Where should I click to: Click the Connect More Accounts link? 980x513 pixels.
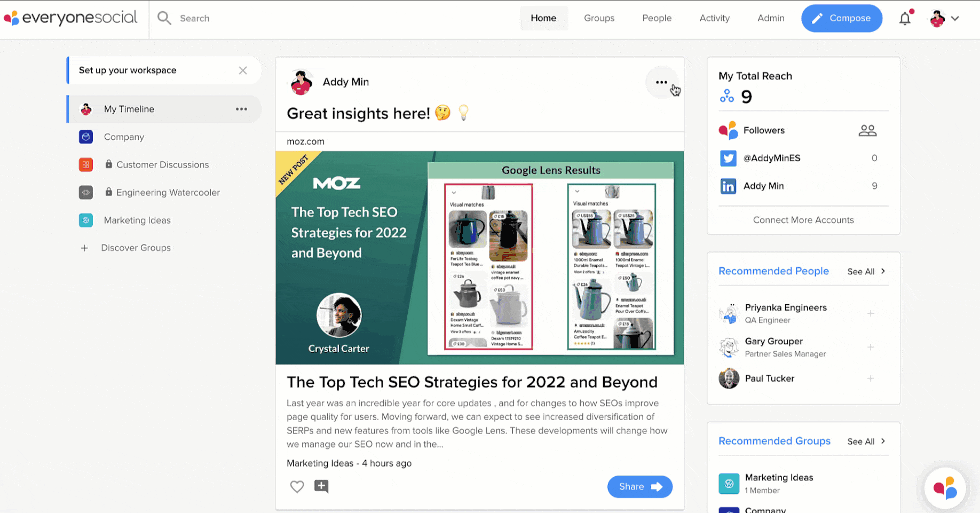coord(803,220)
